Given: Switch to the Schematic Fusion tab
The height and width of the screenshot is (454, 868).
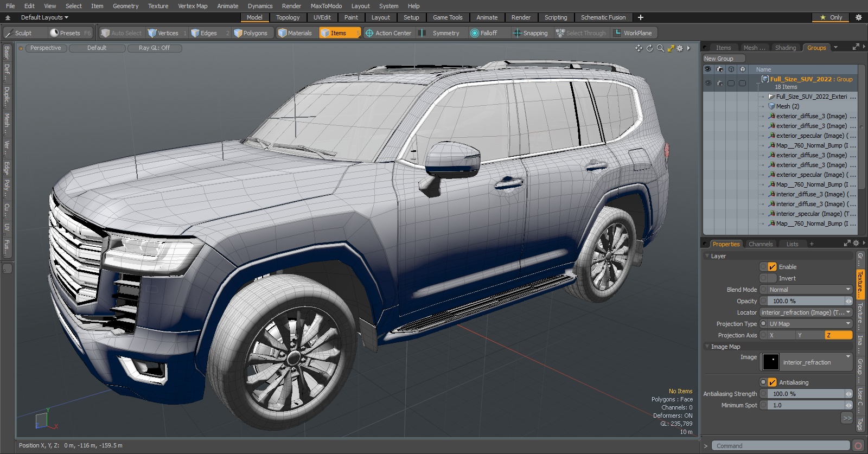Looking at the screenshot, I should (x=603, y=17).
